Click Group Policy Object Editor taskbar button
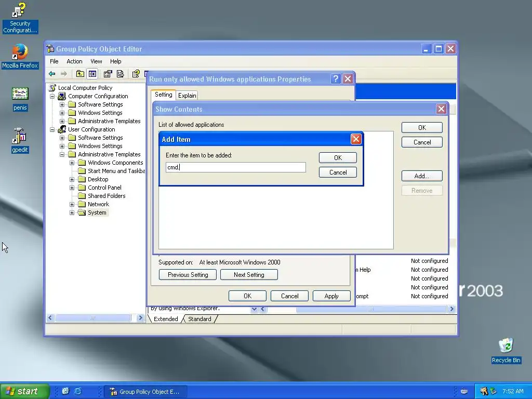 click(145, 392)
